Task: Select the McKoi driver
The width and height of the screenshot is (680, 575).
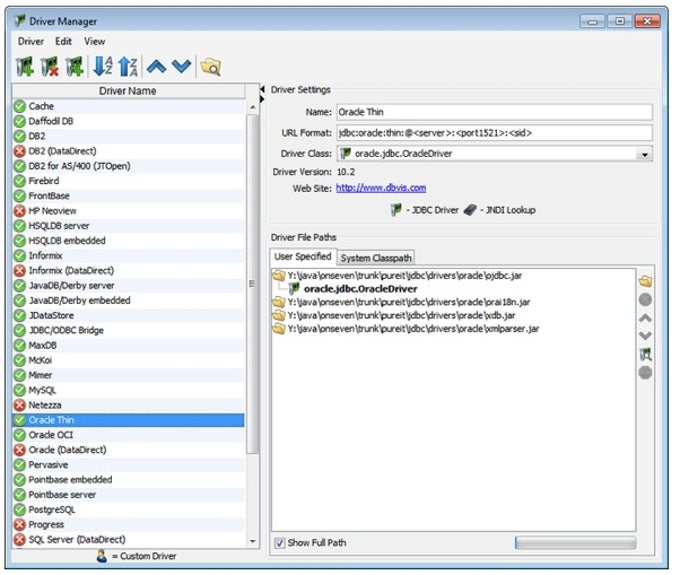Action: coord(128,360)
